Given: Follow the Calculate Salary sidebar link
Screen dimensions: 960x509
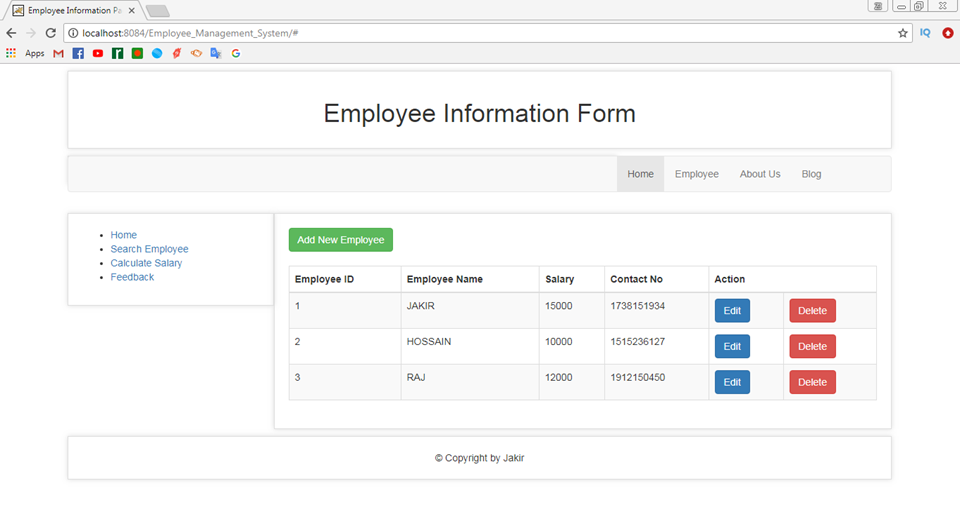Looking at the screenshot, I should [146, 263].
